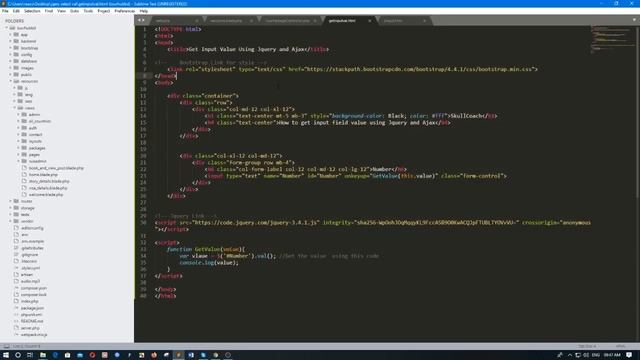Screen dimensions: 640x360
Task: Open story_details.blade.php in sidebar
Action: (49, 181)
